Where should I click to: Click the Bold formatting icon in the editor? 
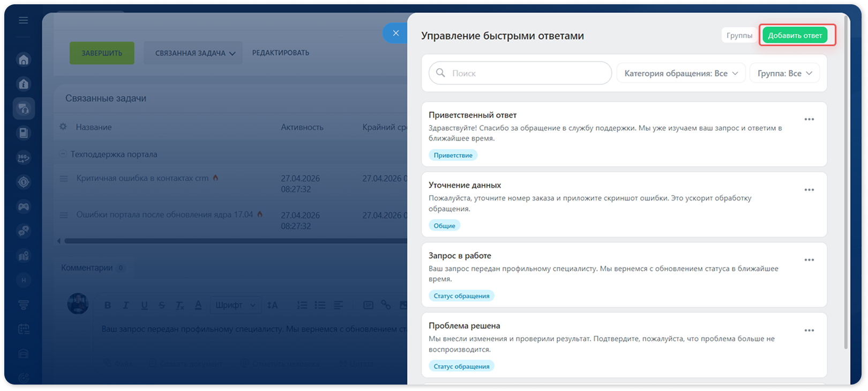coord(108,305)
